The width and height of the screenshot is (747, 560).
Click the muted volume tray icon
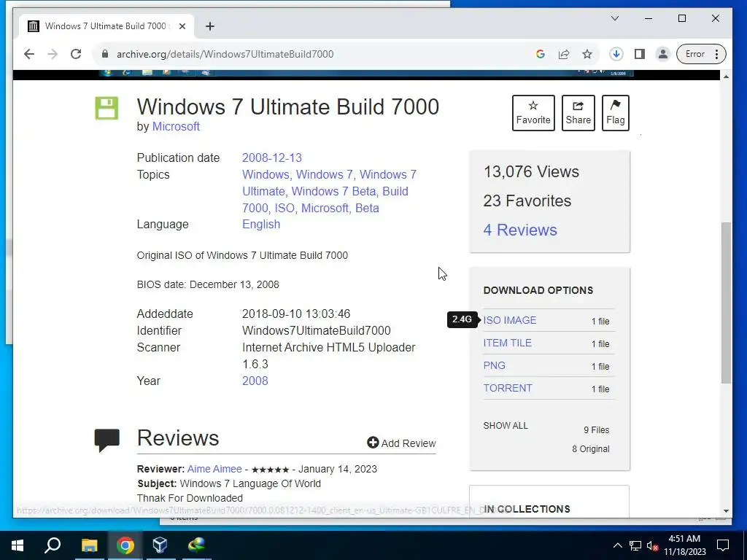pyautogui.click(x=653, y=545)
